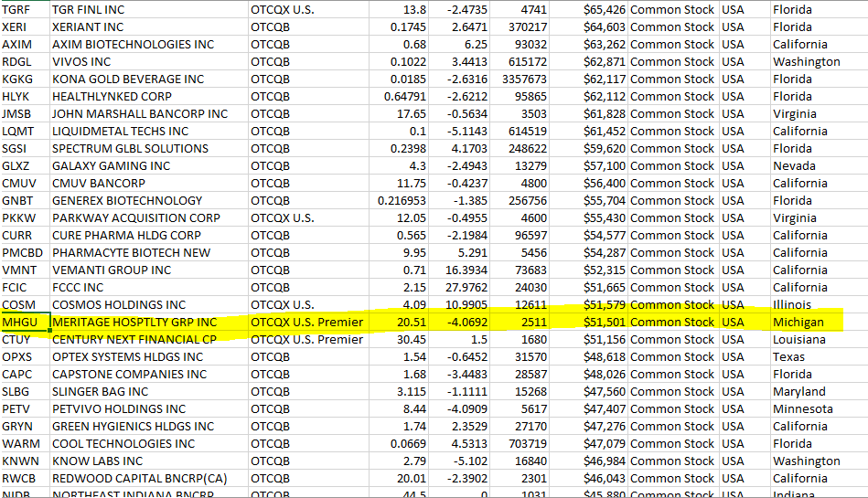This screenshot has height=498, width=868.
Task: Click FCCC INC company cell
Action: [149, 287]
